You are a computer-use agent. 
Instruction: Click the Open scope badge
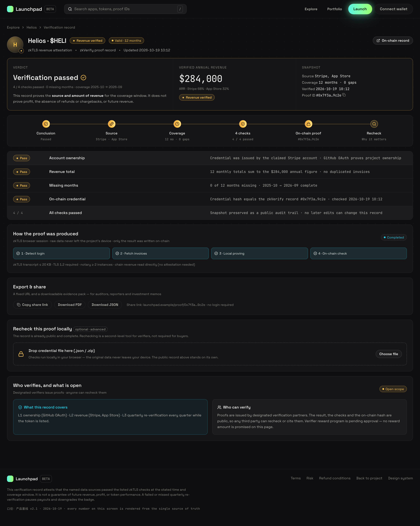(x=393, y=389)
